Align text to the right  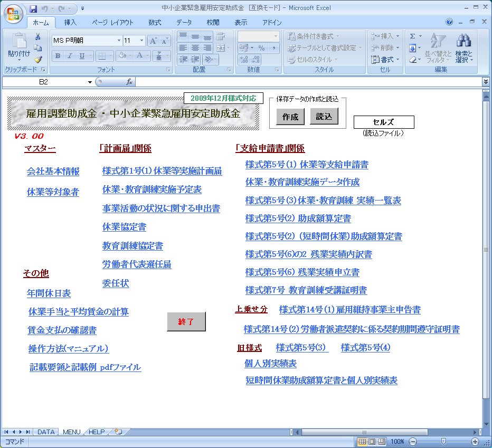click(207, 47)
